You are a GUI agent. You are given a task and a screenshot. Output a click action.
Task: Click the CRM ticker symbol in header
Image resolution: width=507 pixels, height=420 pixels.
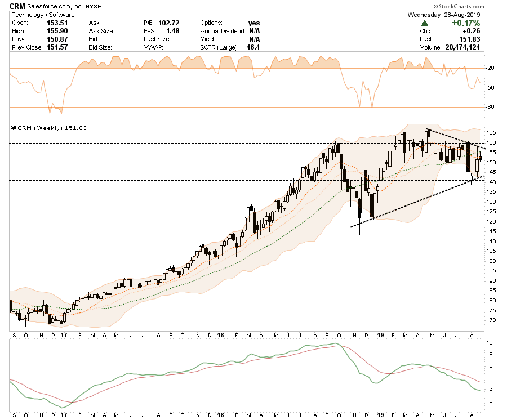pos(17,6)
